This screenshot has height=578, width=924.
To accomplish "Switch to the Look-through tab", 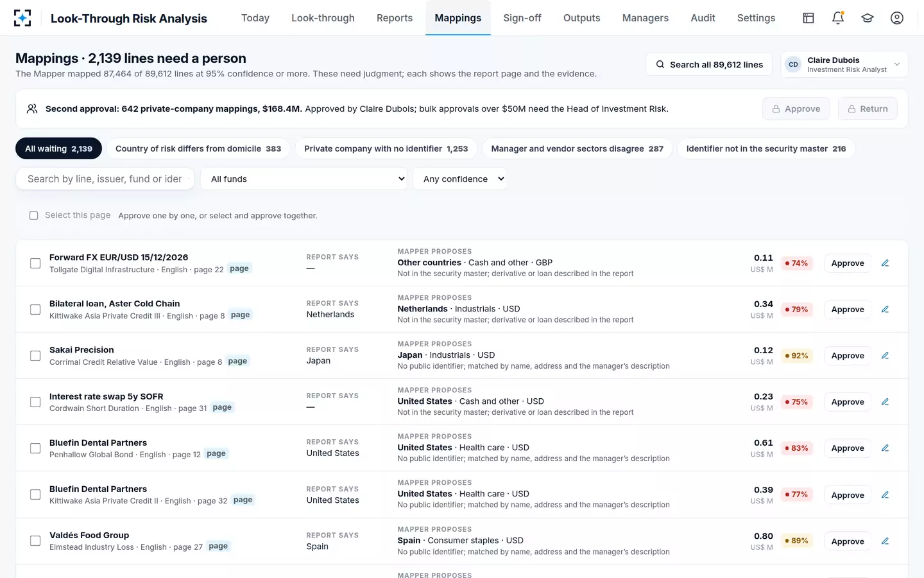I will pos(323,18).
